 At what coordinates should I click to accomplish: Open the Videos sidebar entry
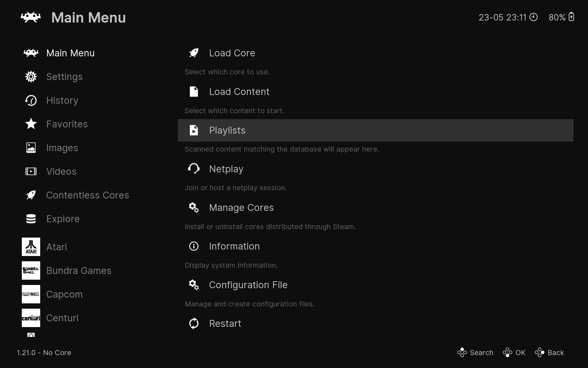click(x=61, y=172)
